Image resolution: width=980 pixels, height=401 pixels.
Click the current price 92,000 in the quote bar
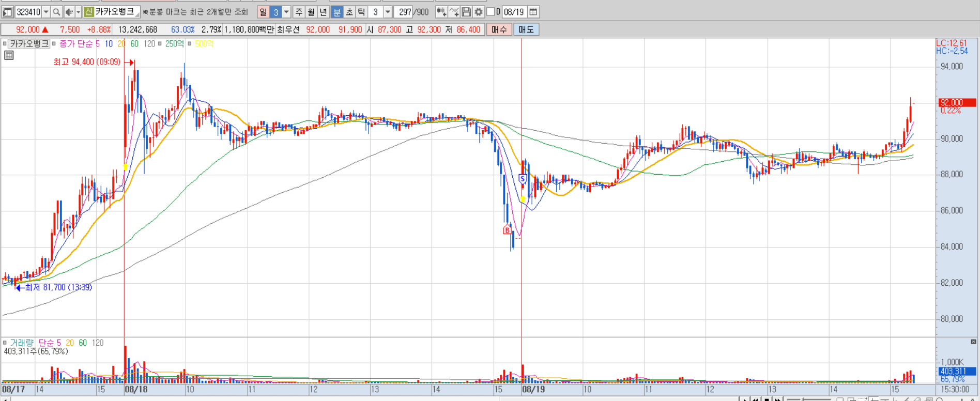(27, 29)
